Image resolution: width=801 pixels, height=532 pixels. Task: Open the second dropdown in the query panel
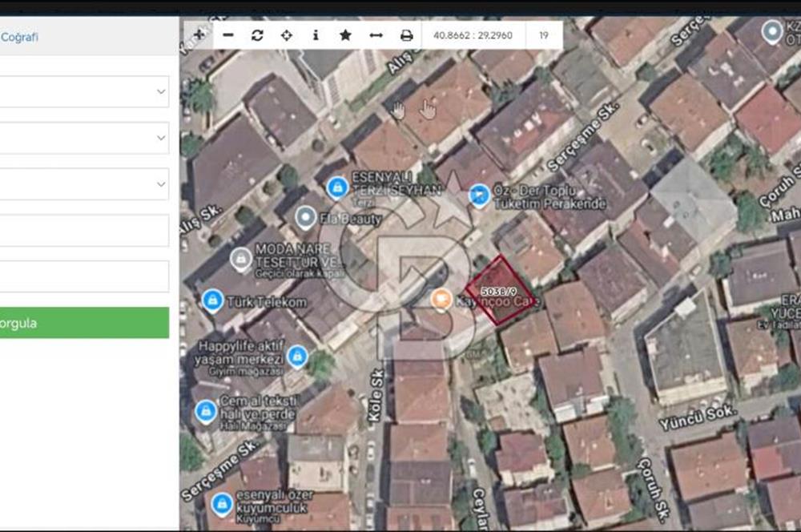(x=84, y=138)
